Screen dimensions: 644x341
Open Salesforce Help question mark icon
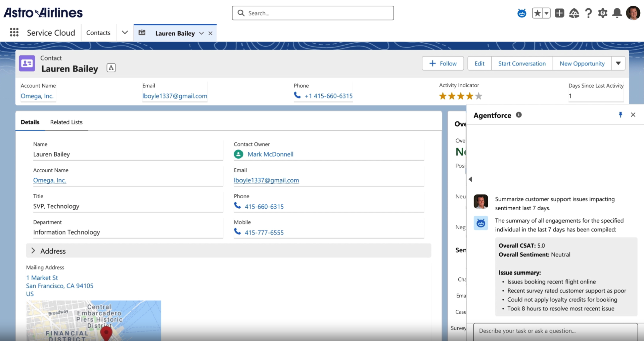coord(588,13)
